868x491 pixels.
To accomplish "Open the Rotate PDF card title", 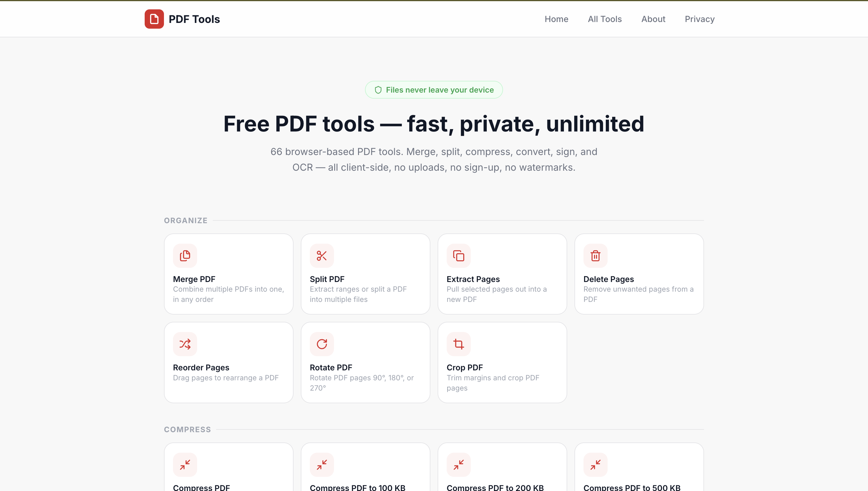I will click(x=331, y=368).
